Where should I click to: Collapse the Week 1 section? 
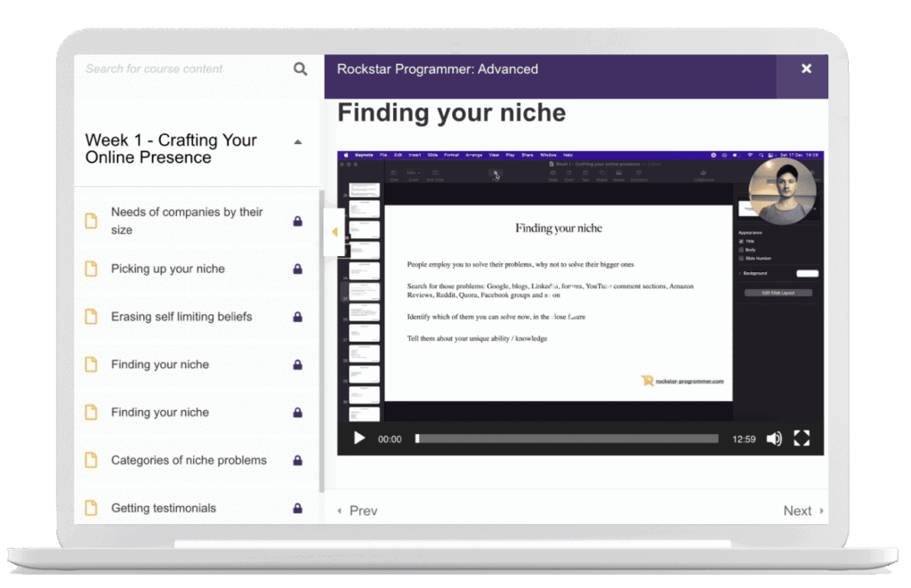click(x=298, y=141)
